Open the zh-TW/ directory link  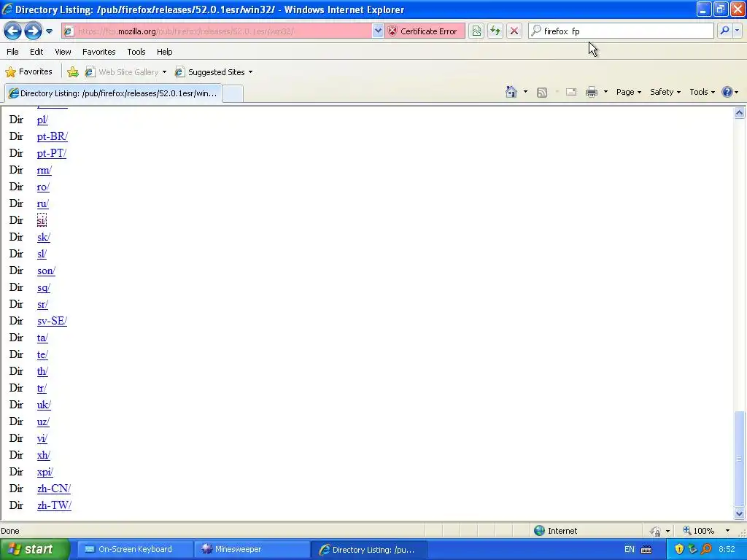coord(54,505)
